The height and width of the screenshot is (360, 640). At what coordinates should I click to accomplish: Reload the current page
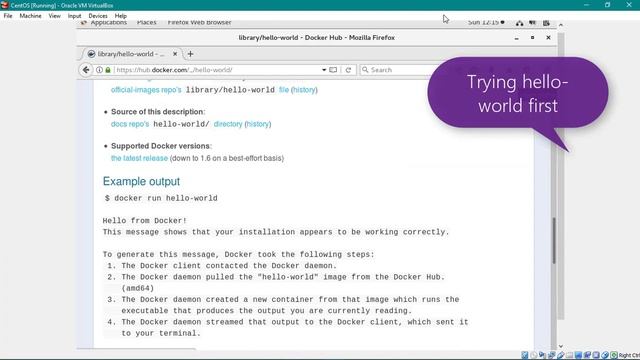(348, 70)
